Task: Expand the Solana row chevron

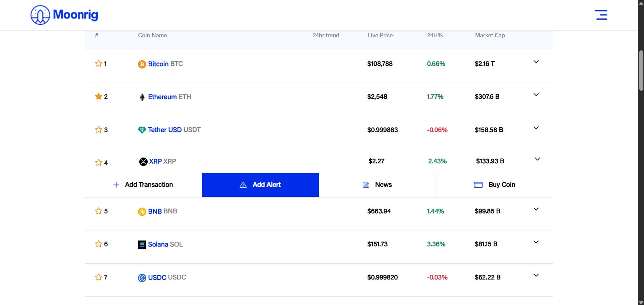Action: coord(536,242)
